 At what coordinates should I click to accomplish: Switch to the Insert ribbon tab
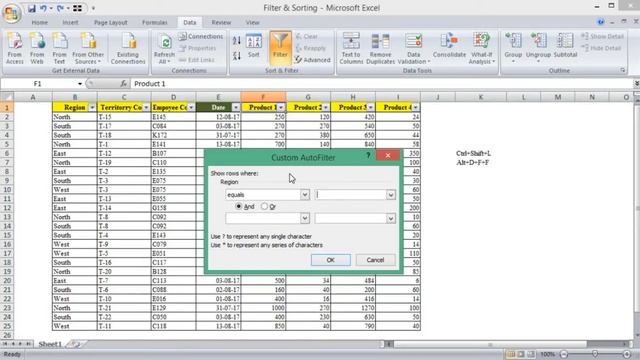[x=70, y=22]
